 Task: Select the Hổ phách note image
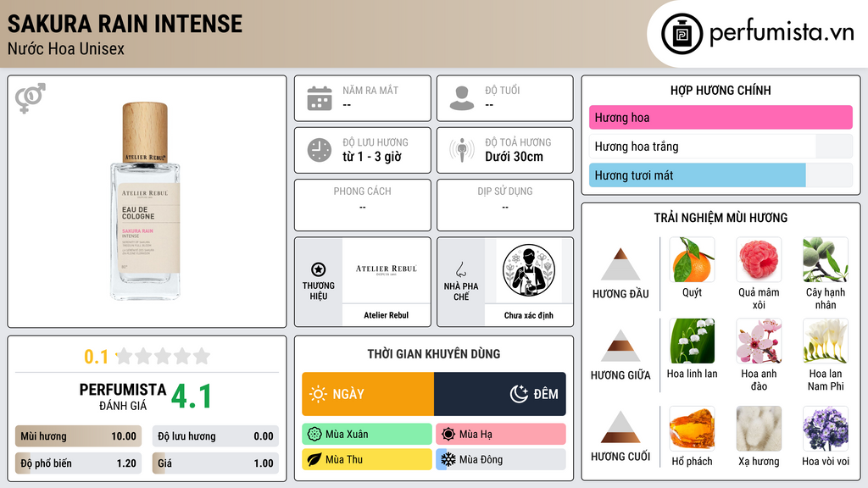coord(692,429)
